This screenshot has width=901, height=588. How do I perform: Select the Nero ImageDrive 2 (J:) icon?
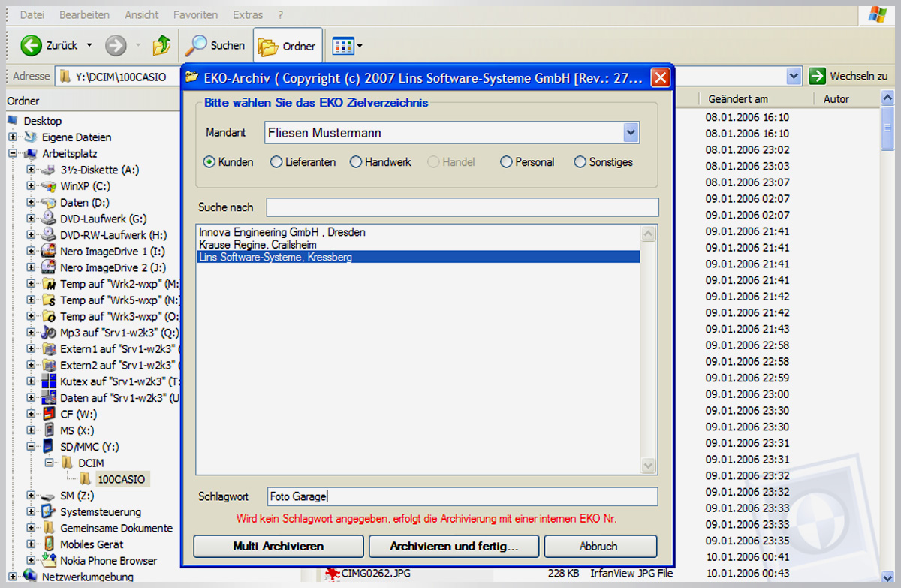tap(49, 267)
